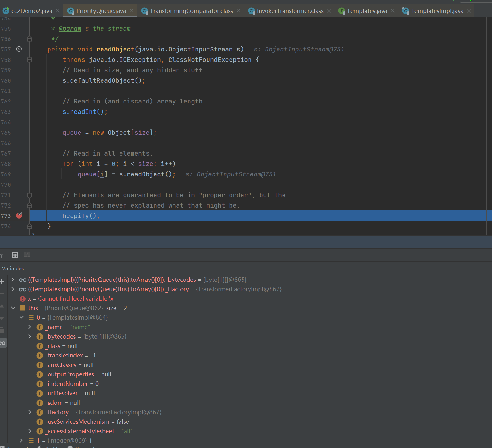This screenshot has width=492, height=448.
Task: Click the readObject method name on line 757
Action: click(115, 49)
